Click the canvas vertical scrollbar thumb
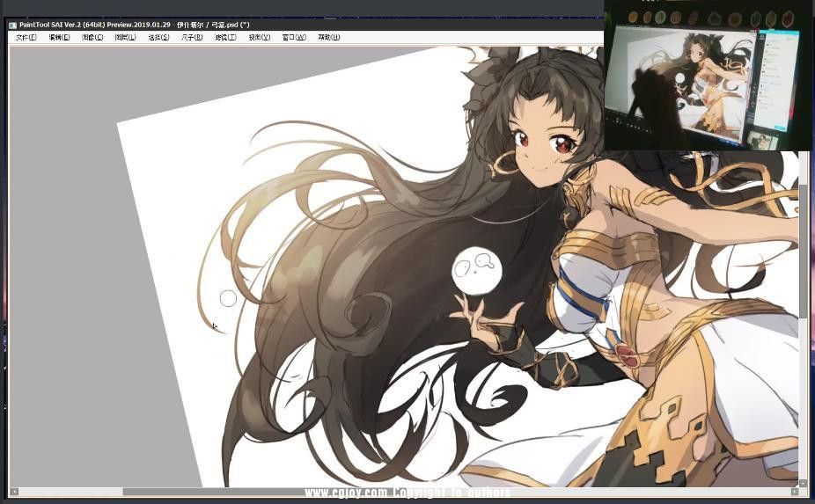Viewport: 815px width, 504px height. [804, 252]
